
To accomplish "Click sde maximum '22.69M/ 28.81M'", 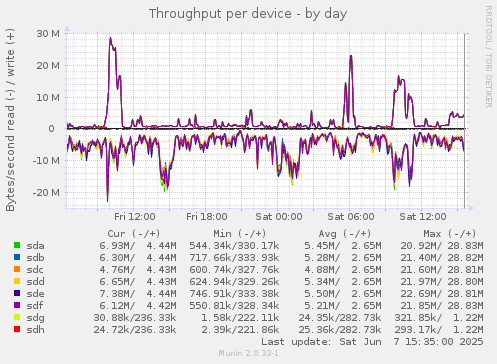I will (442, 294).
